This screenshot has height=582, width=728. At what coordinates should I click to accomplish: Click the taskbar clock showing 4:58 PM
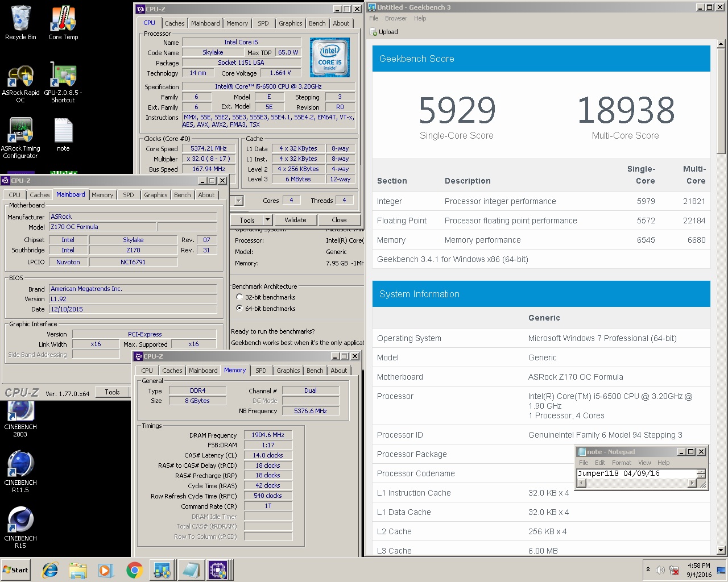(x=698, y=570)
